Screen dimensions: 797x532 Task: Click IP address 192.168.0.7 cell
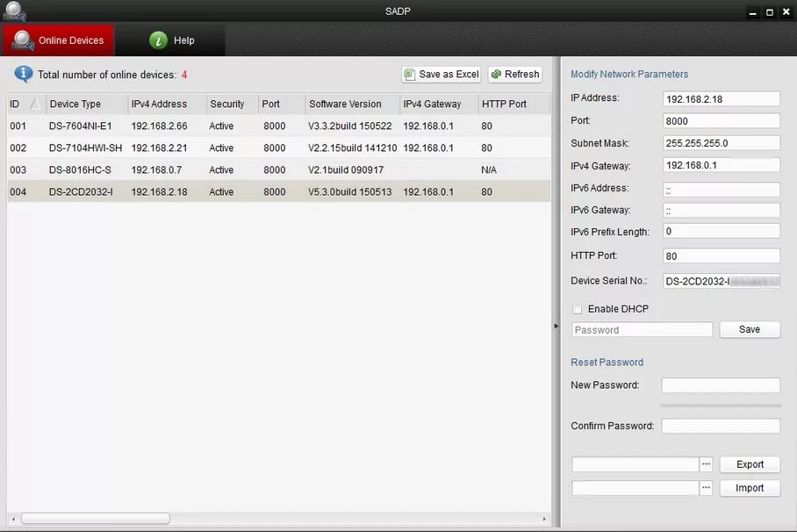pos(156,170)
